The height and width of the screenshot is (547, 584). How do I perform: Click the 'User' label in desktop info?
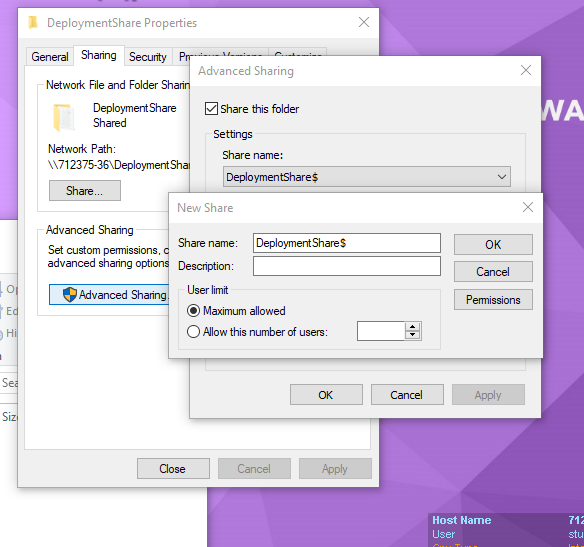coord(443,534)
